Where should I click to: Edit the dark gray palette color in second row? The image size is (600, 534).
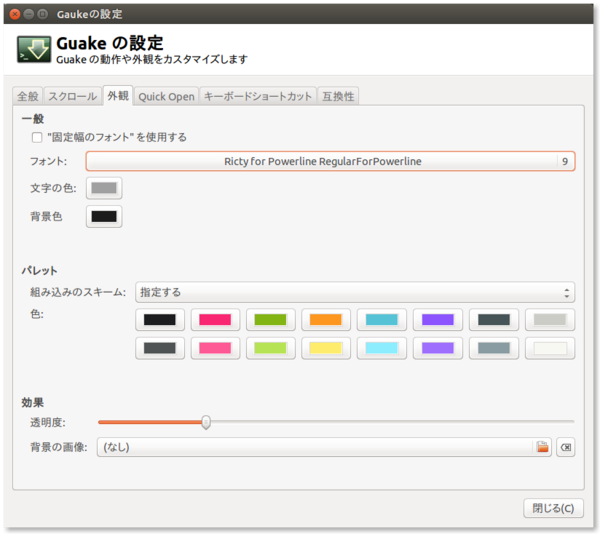[160, 348]
